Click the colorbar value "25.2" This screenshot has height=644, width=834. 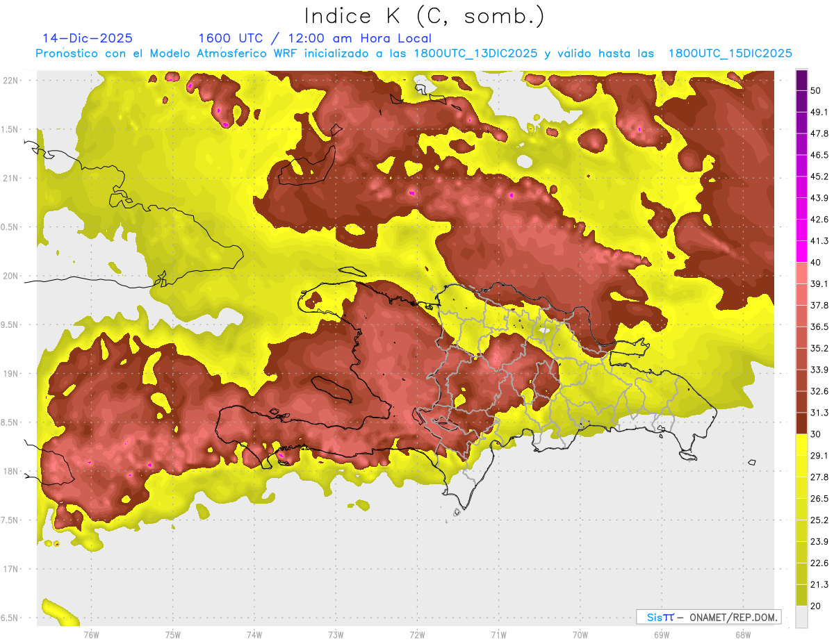pos(819,520)
